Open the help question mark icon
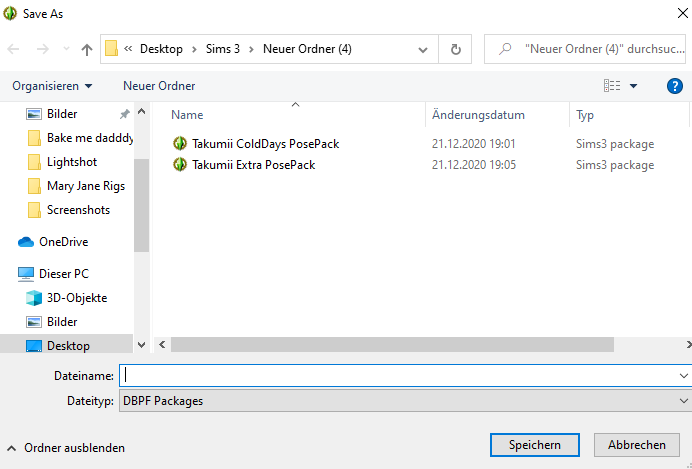 (674, 86)
